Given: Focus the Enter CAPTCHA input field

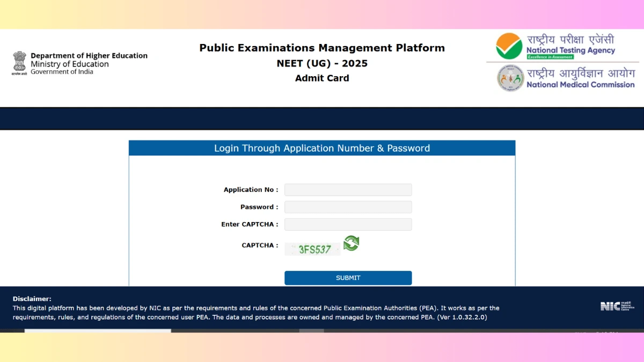Looking at the screenshot, I should 348,224.
